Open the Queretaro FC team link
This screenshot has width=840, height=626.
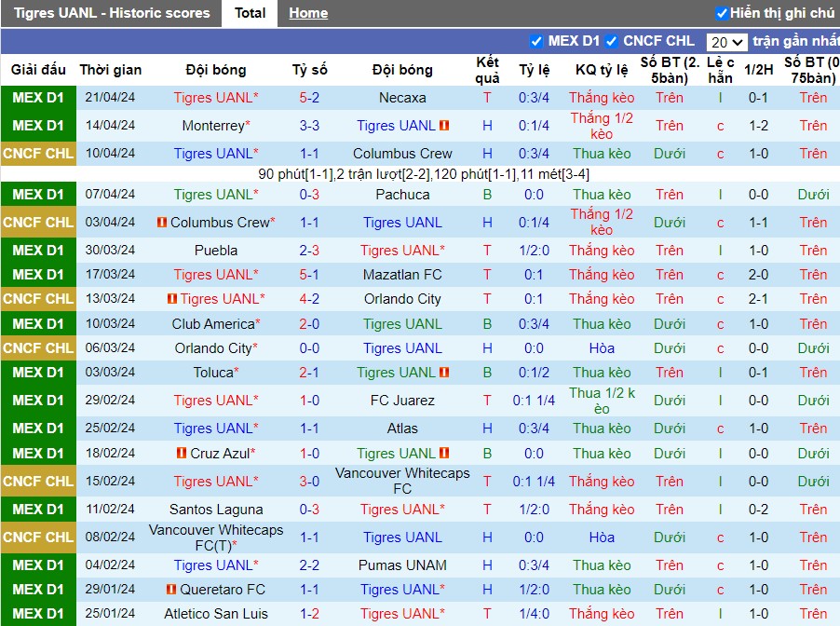coord(223,589)
